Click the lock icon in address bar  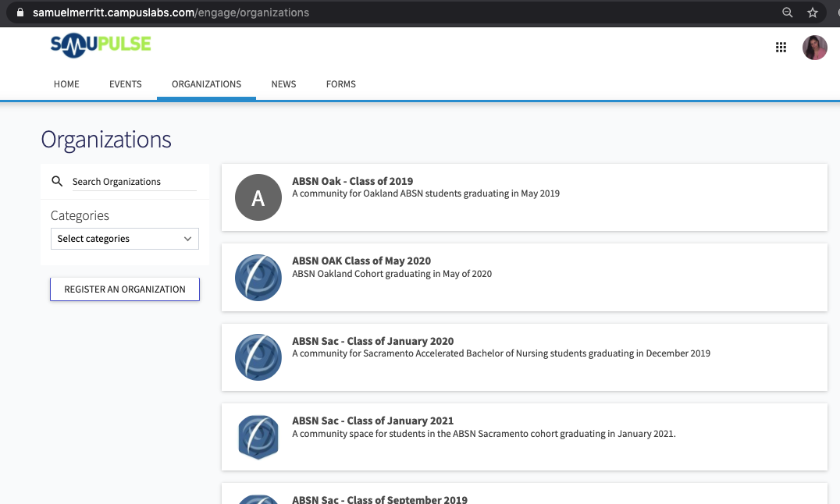[x=20, y=12]
